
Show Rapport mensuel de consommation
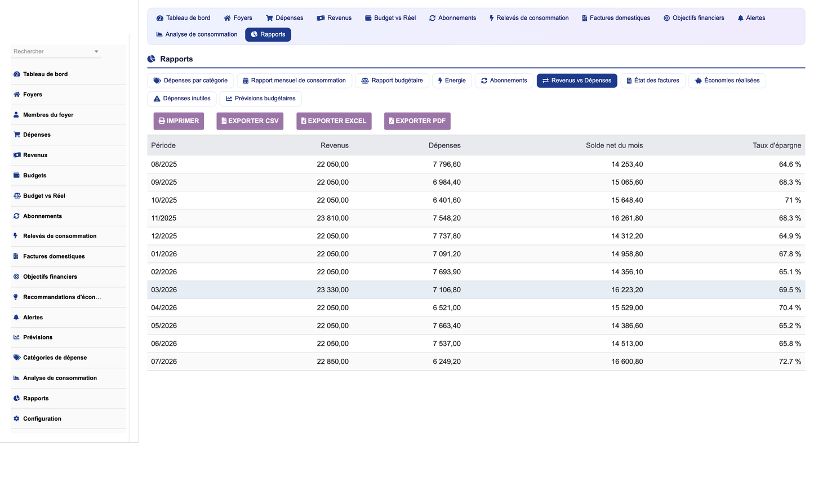294,81
